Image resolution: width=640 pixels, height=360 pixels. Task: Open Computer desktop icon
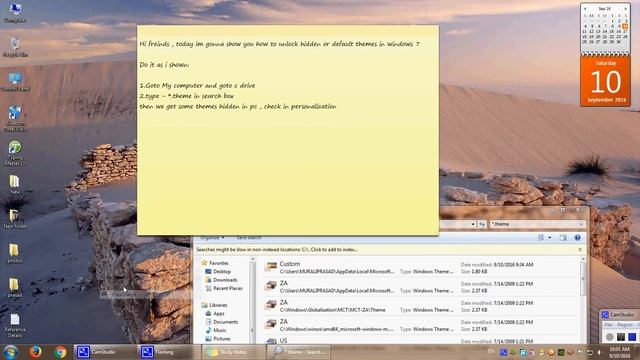pyautogui.click(x=15, y=13)
